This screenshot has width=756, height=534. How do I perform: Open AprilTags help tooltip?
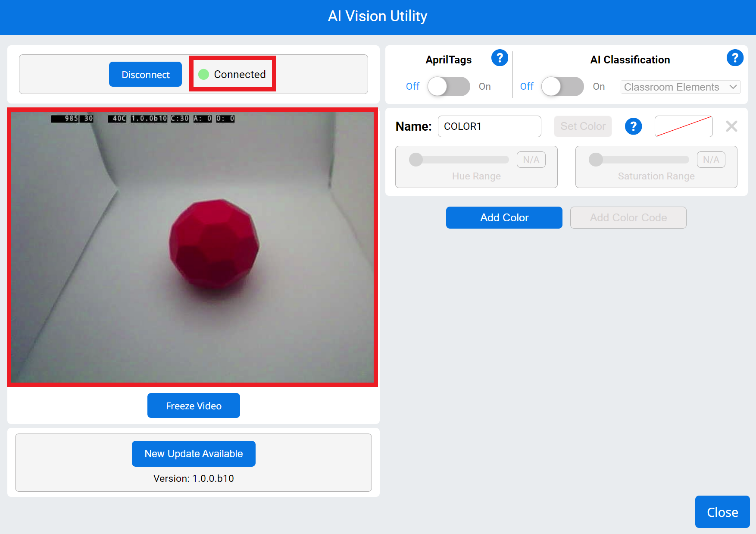[500, 58]
